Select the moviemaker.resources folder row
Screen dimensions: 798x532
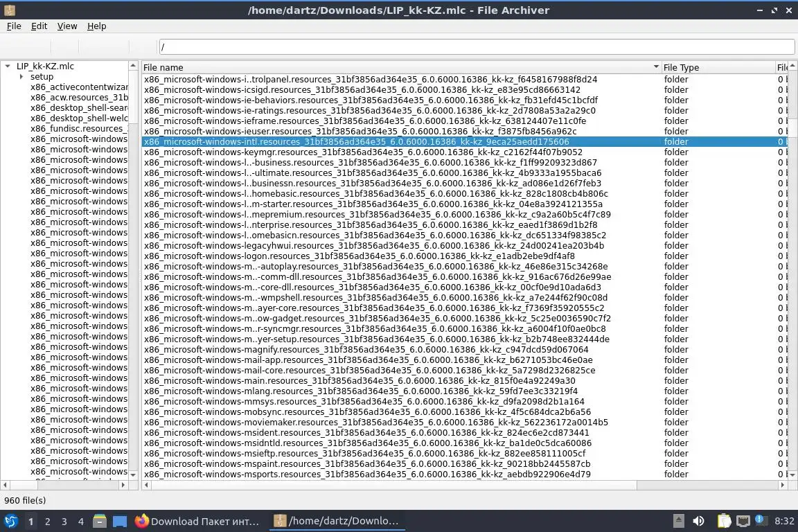coord(465,423)
